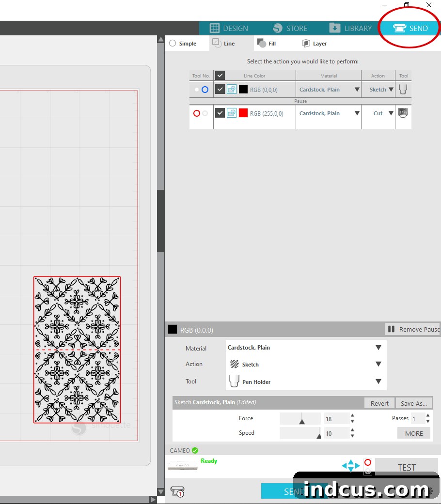Open the machine queue icon at the bottom
This screenshot has width=441, height=504.
177,491
